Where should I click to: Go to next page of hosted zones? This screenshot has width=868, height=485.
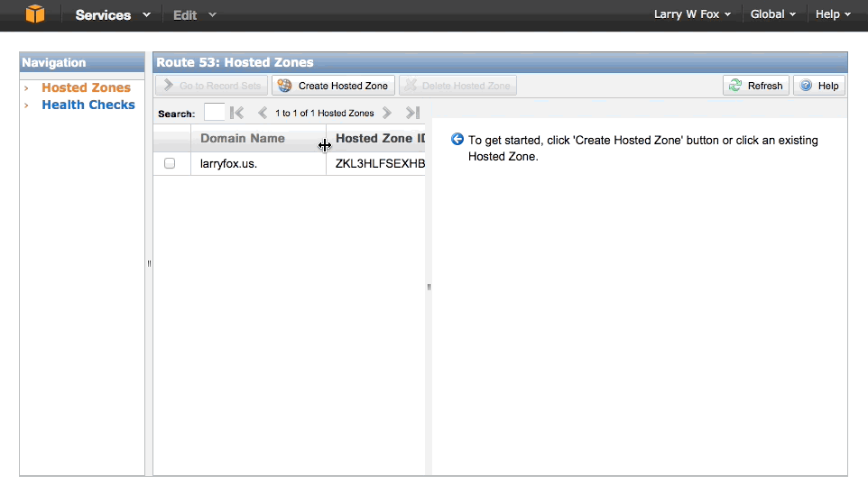pyautogui.click(x=387, y=114)
